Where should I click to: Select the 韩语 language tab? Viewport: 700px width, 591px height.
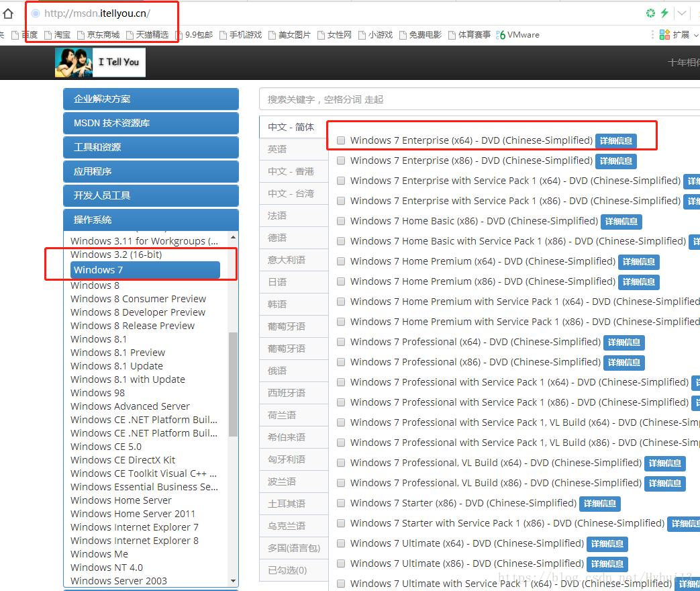click(293, 304)
